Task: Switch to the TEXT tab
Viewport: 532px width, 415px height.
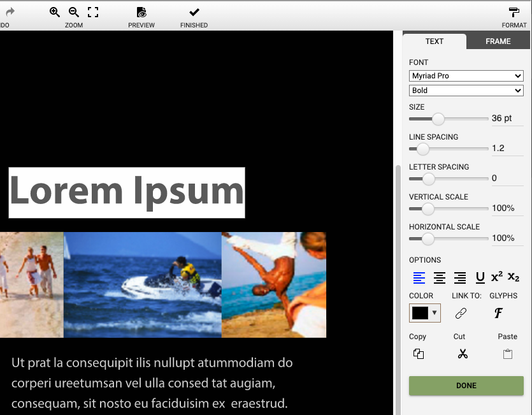Action: 435,41
